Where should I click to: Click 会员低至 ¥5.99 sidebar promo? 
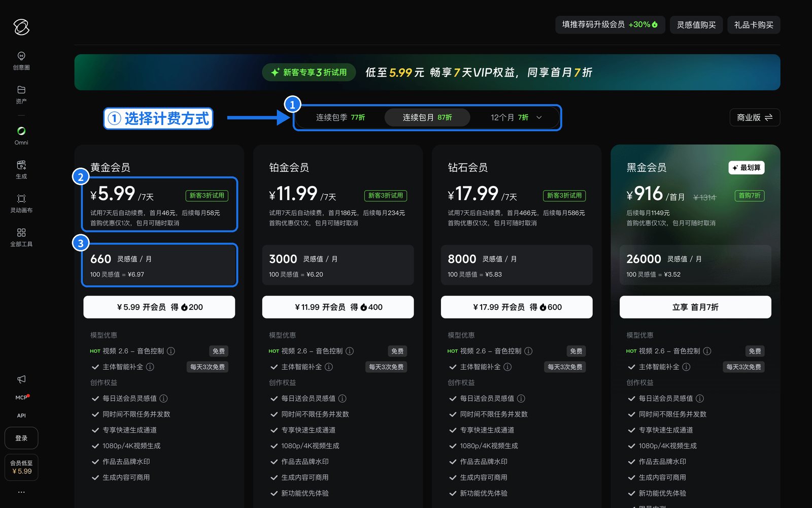pos(21,467)
